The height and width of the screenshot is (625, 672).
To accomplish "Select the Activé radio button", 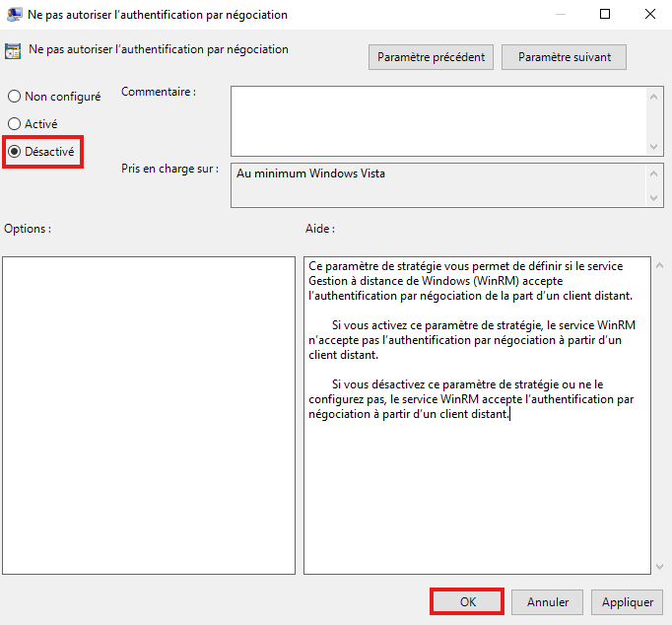I will tap(15, 124).
